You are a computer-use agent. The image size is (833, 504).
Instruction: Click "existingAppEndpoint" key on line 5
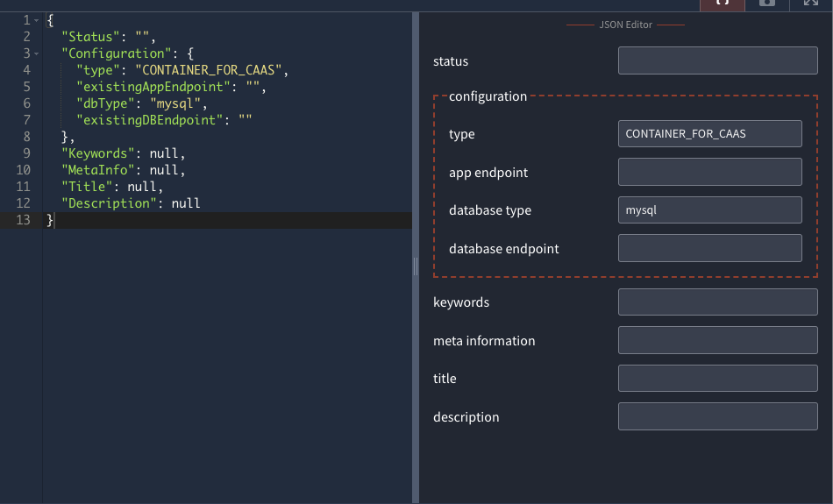pos(153,87)
